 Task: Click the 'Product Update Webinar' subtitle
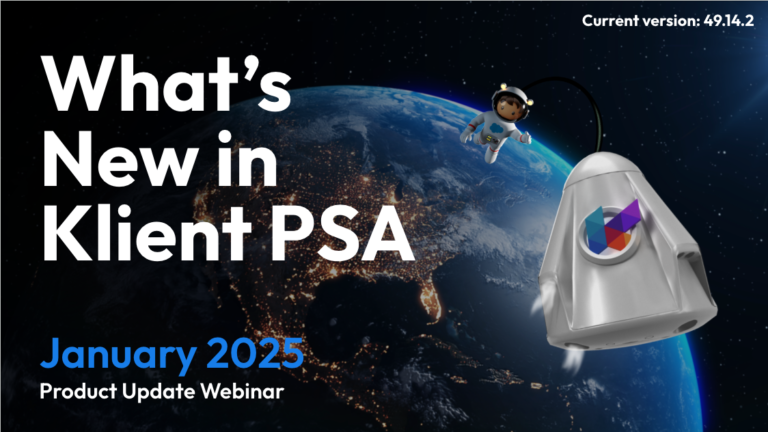(162, 392)
